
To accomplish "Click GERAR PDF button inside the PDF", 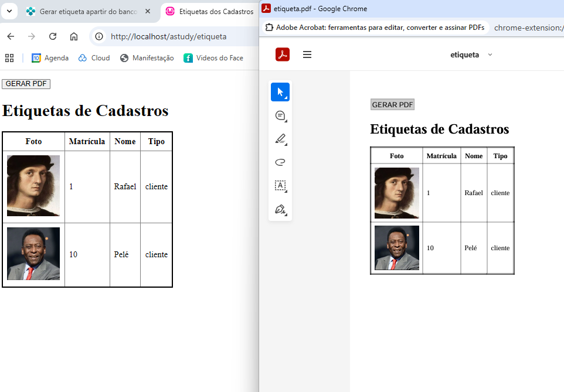I will (x=392, y=105).
